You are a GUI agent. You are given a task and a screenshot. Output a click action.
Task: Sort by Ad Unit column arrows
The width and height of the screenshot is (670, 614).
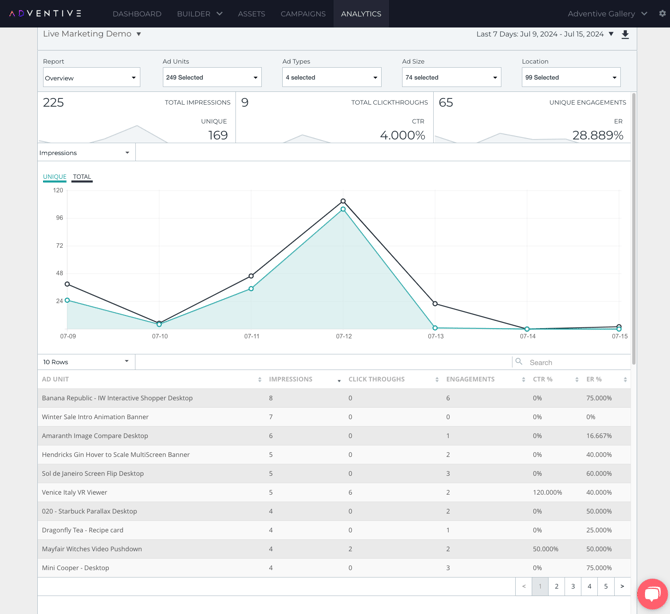[x=259, y=380]
